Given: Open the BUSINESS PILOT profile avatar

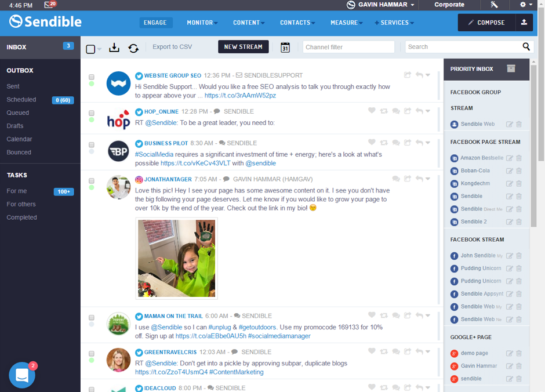Looking at the screenshot, I should [x=118, y=151].
